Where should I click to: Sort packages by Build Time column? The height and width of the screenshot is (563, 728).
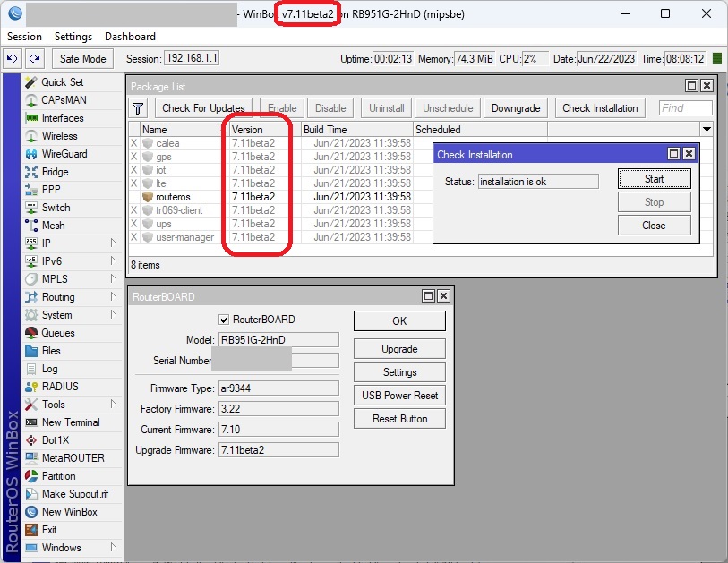(x=356, y=130)
